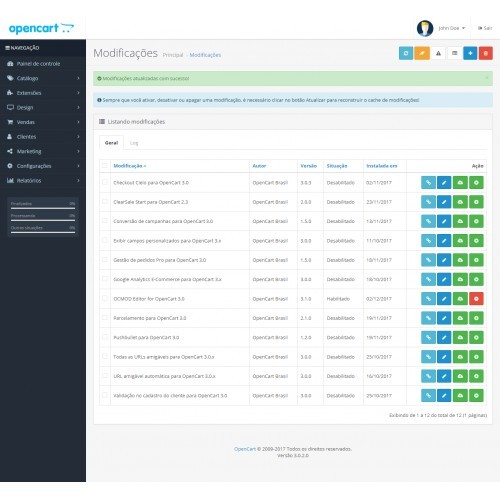This screenshot has width=500, height=500.
Task: Click the Sair logout link
Action: click(x=485, y=28)
